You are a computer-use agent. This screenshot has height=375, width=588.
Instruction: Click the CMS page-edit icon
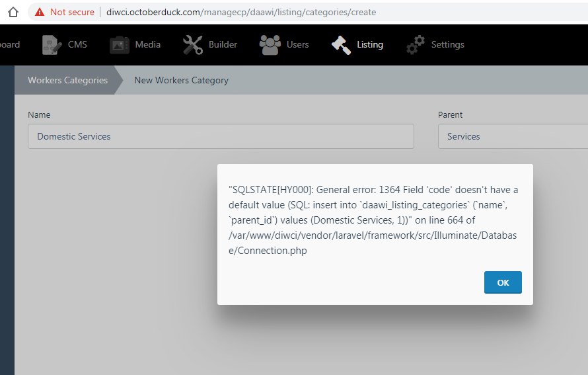pos(52,45)
